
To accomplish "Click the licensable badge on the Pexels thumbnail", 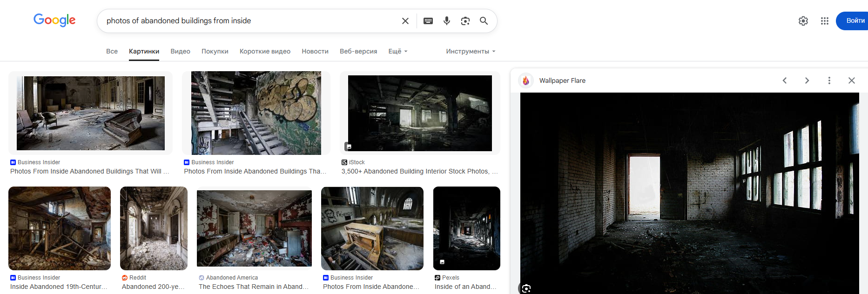I will (x=442, y=262).
